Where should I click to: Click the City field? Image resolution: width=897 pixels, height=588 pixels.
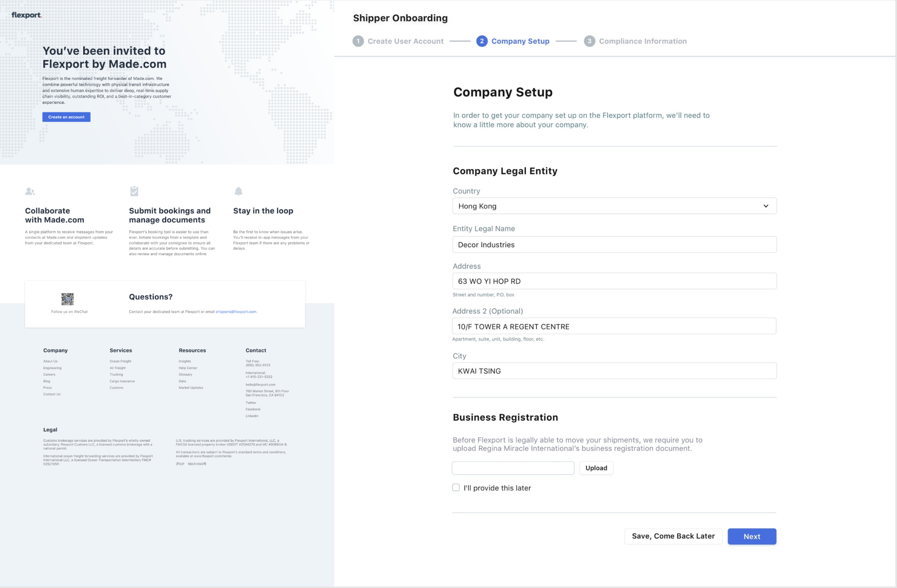pyautogui.click(x=615, y=371)
